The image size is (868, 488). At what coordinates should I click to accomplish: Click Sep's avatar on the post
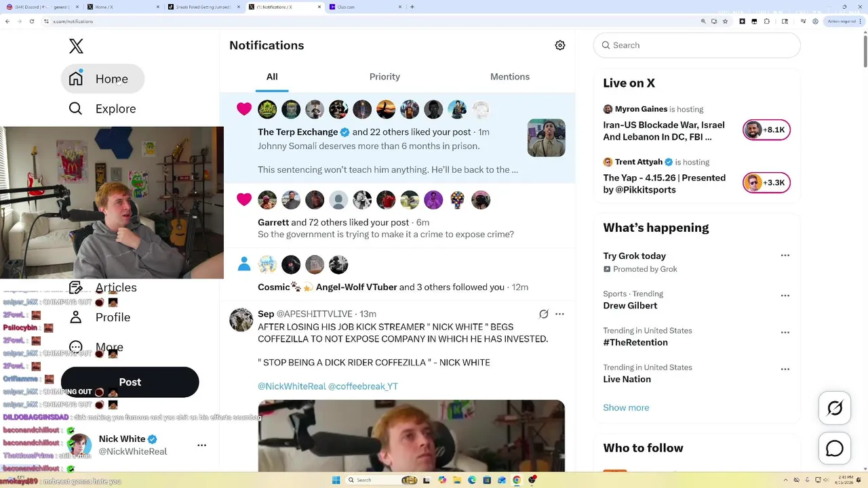(241, 319)
